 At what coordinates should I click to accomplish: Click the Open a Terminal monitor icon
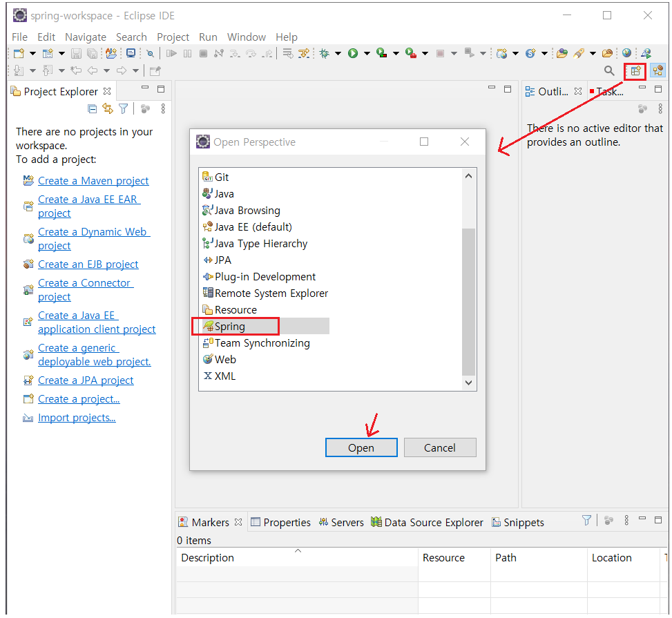pos(131,54)
